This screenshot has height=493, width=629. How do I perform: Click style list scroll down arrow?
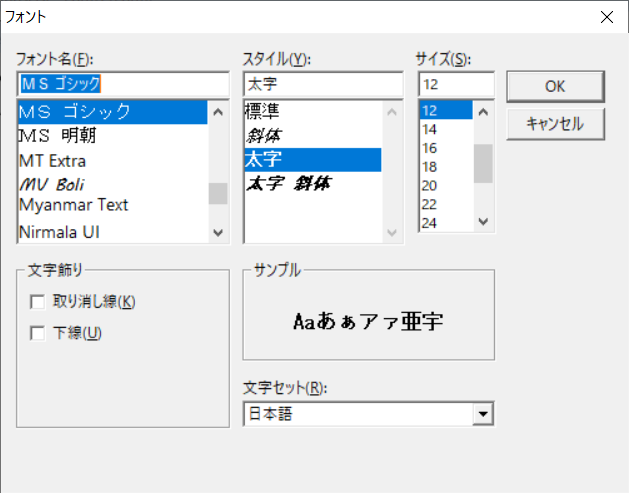tap(392, 232)
